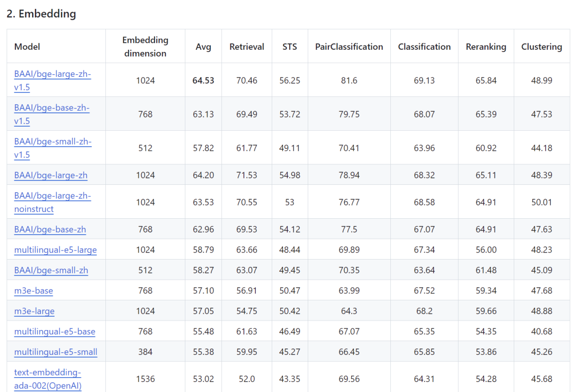Visit the multilingual-e5-base link
The width and height of the screenshot is (572, 392).
pyautogui.click(x=55, y=332)
